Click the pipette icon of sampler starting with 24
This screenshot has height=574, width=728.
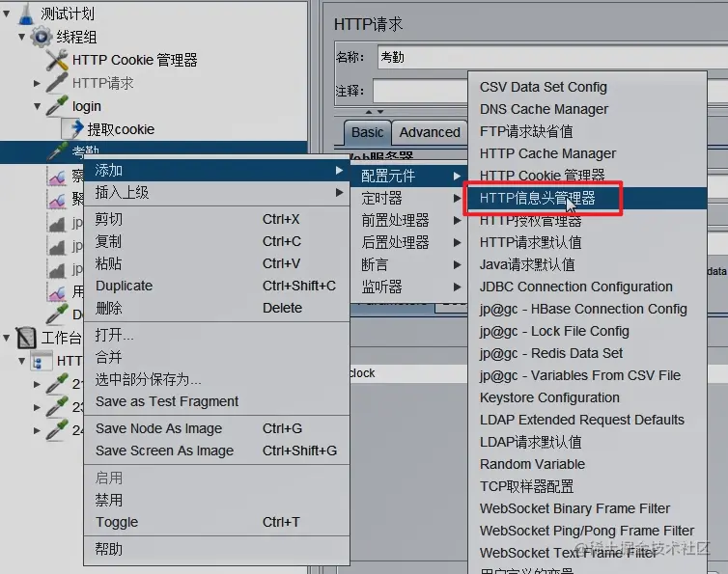[x=57, y=430]
